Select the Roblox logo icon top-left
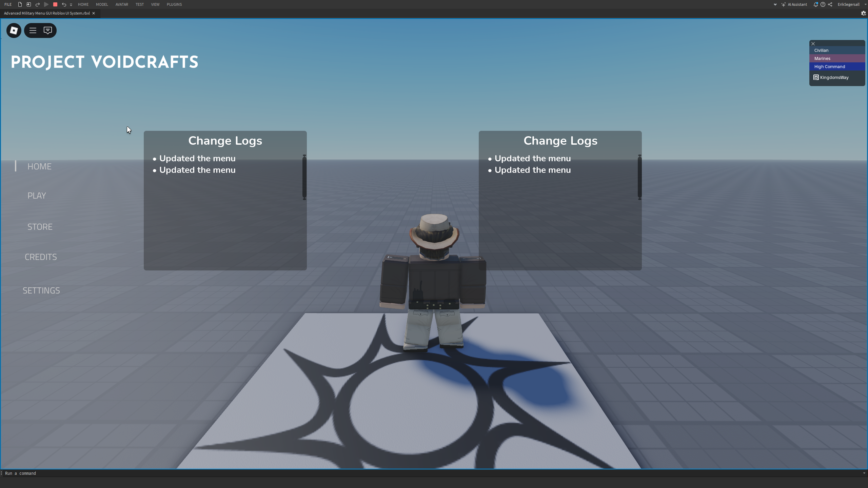This screenshot has width=868, height=488. point(14,30)
